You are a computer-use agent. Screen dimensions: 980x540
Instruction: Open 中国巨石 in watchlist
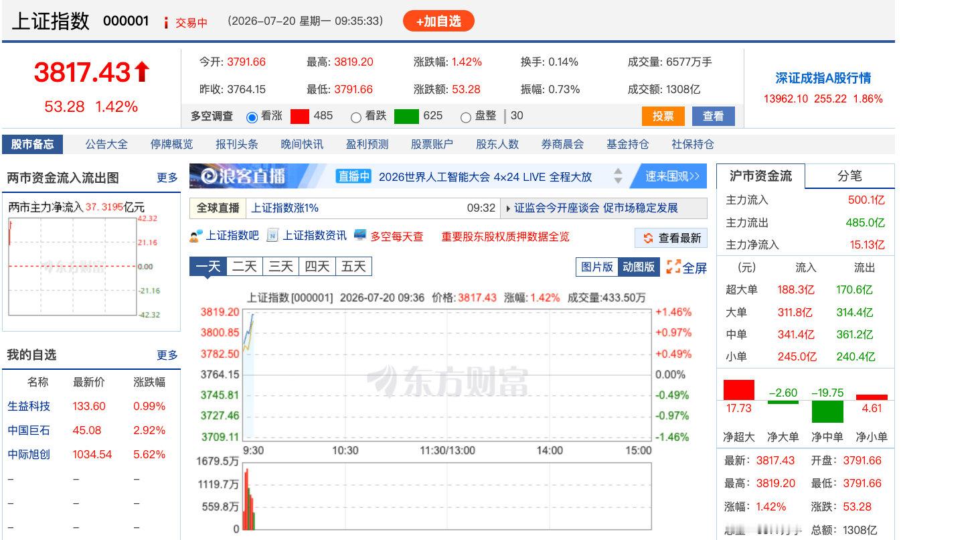[x=29, y=430]
